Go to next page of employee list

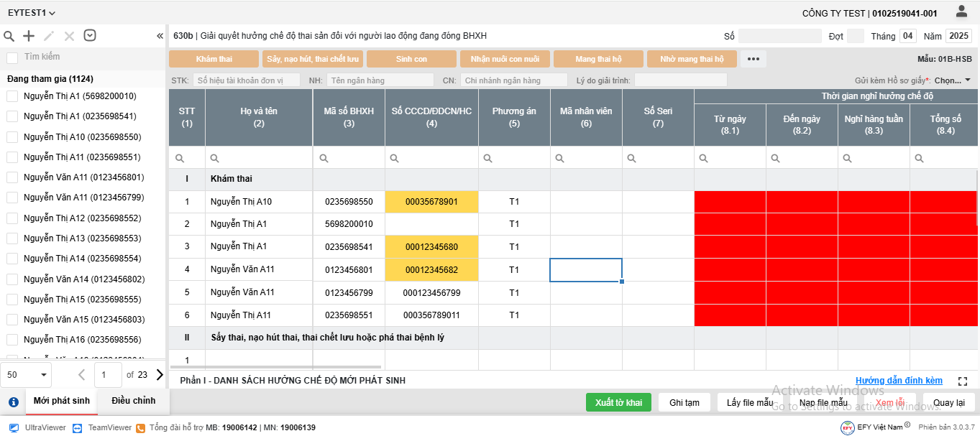(x=160, y=374)
